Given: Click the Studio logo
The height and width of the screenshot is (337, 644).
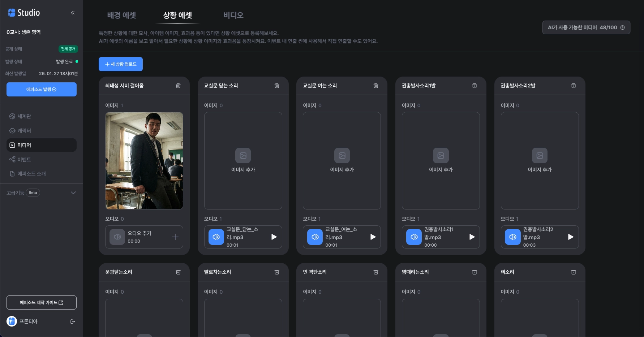Looking at the screenshot, I should [x=24, y=13].
